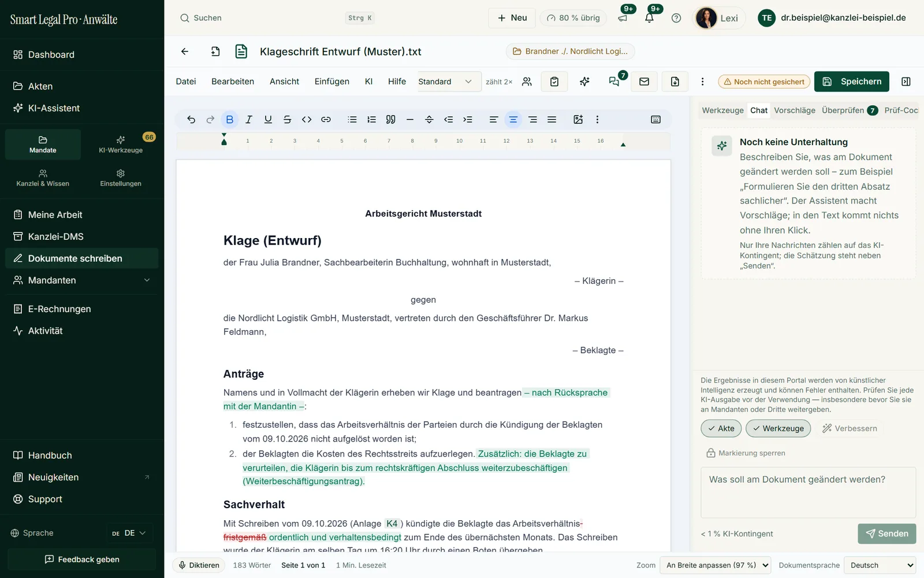The height and width of the screenshot is (578, 924).
Task: Insert inline code formatting
Action: click(307, 120)
